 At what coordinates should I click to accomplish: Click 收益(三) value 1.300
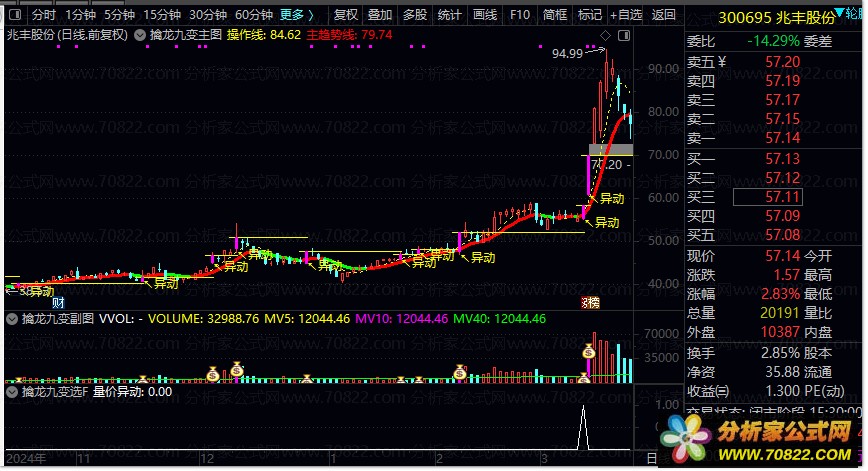(783, 391)
